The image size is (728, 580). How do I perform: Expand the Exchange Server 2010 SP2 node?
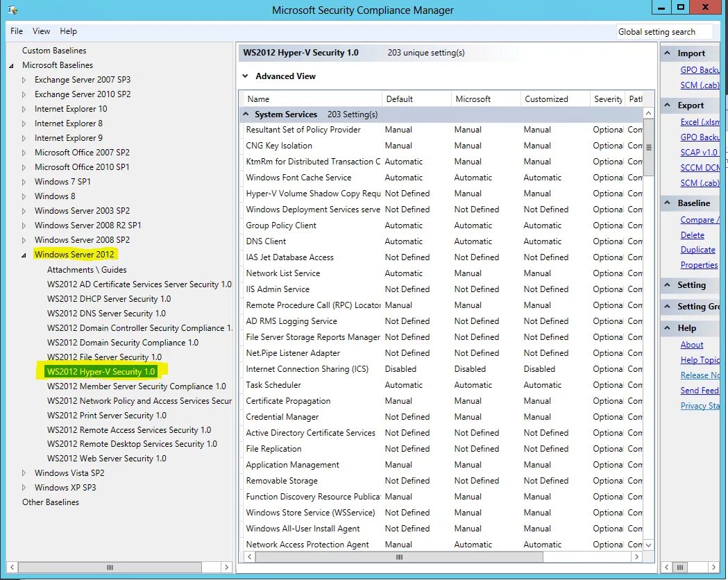pyautogui.click(x=24, y=94)
